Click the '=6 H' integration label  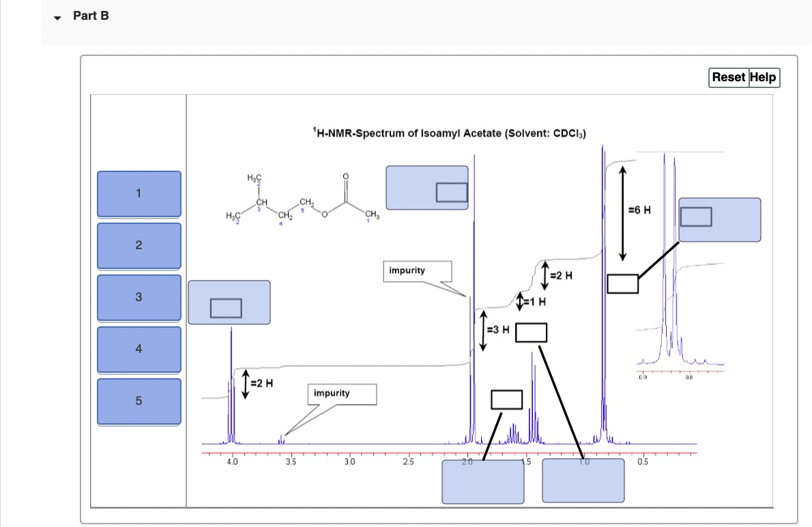pyautogui.click(x=639, y=210)
